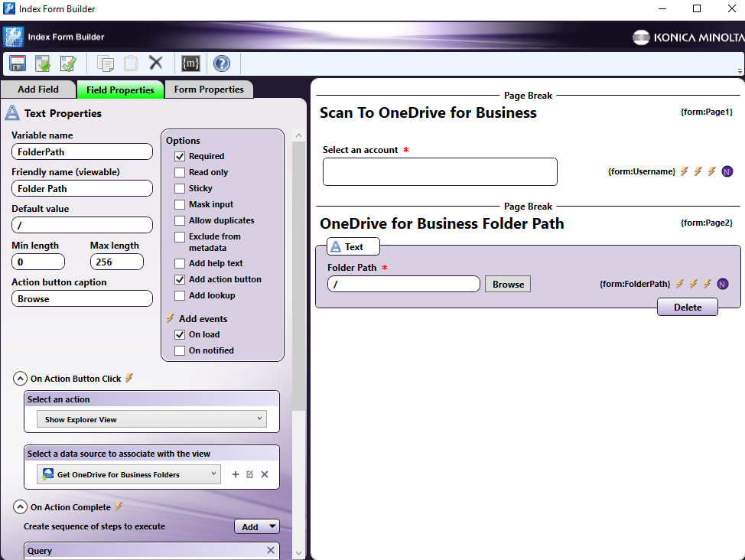Uncheck the Required option
The image size is (745, 560).
pos(180,156)
